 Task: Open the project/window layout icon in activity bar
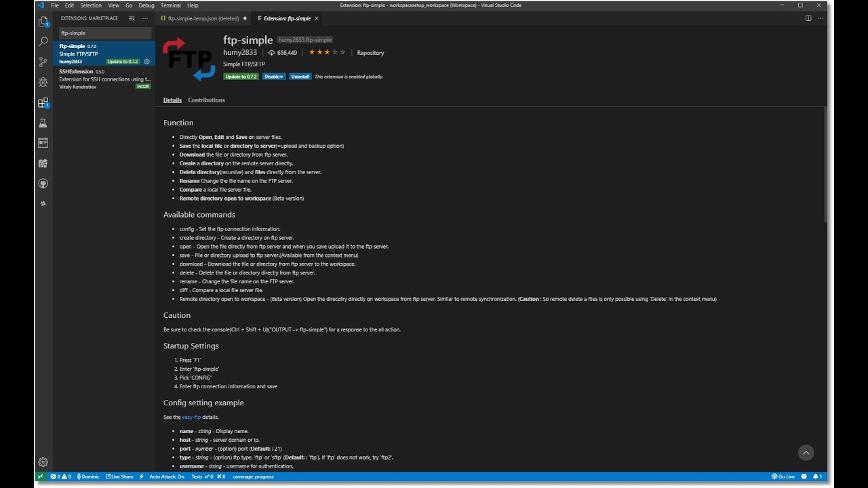pos(43,143)
